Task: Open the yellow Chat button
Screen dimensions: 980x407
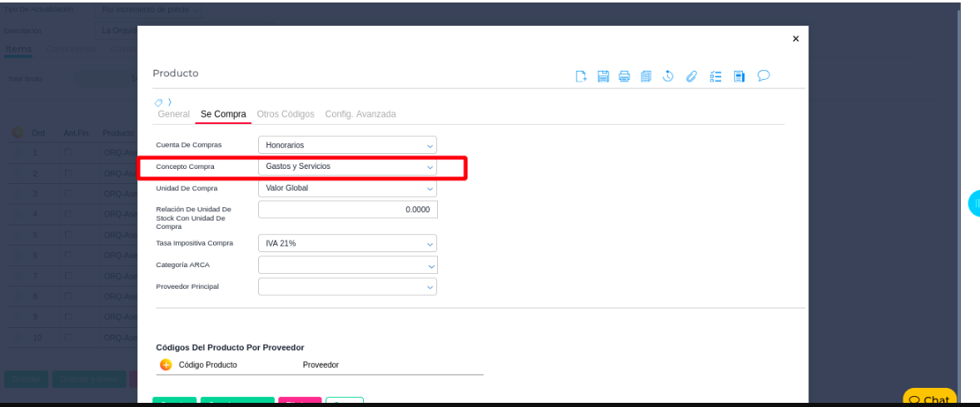Action: tap(929, 400)
